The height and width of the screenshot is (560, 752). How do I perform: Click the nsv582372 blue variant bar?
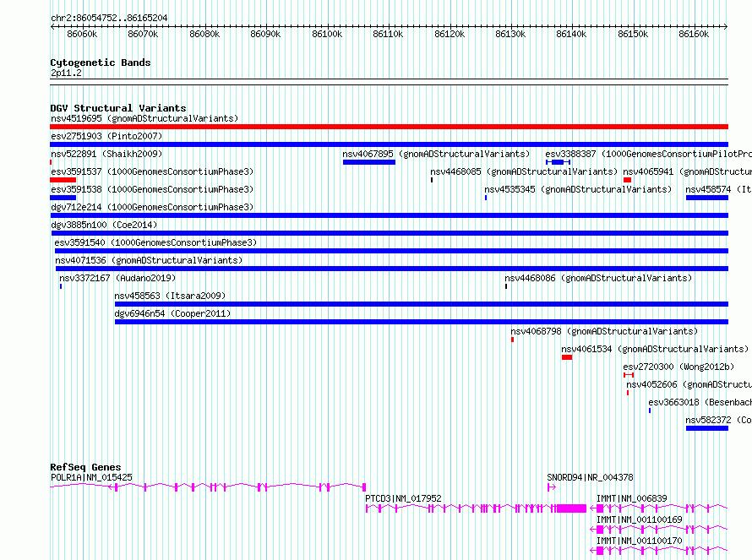(707, 428)
